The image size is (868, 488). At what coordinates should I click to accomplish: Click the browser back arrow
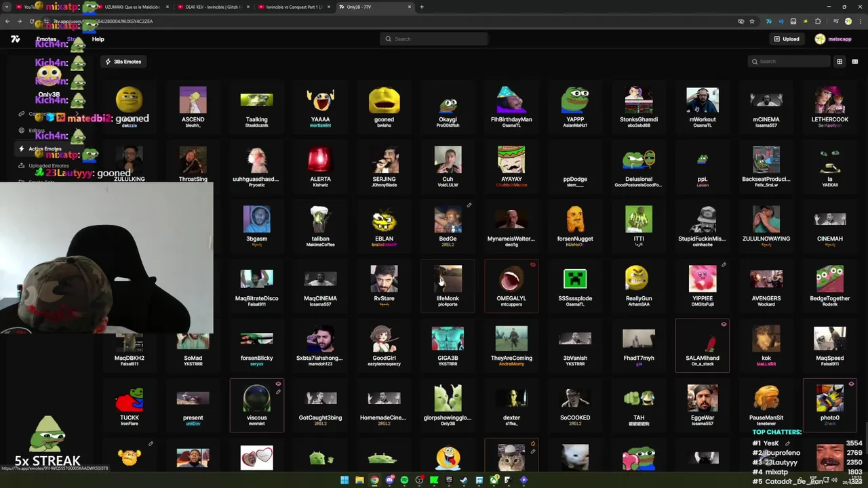pyautogui.click(x=7, y=21)
